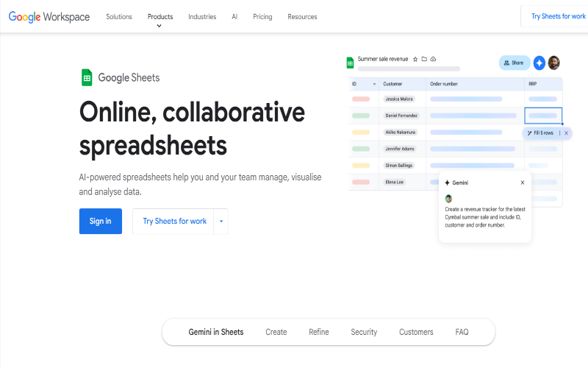Jump to the Security section

pyautogui.click(x=364, y=332)
